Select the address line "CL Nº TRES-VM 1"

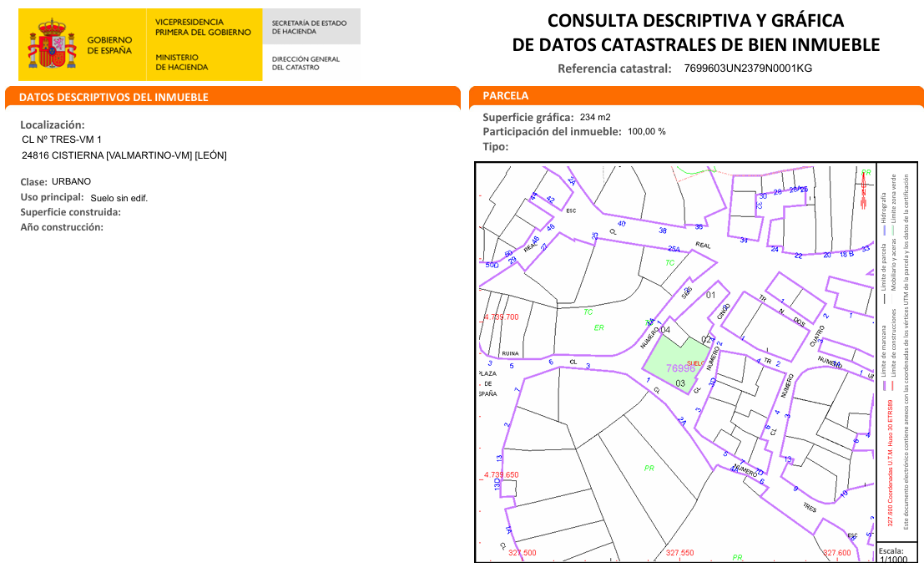(62, 139)
